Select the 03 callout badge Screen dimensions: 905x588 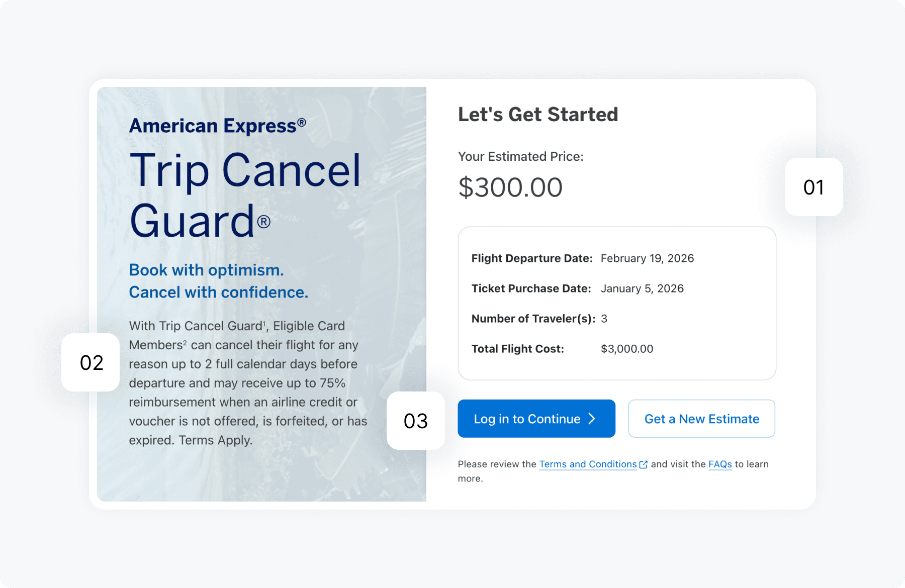pyautogui.click(x=416, y=421)
